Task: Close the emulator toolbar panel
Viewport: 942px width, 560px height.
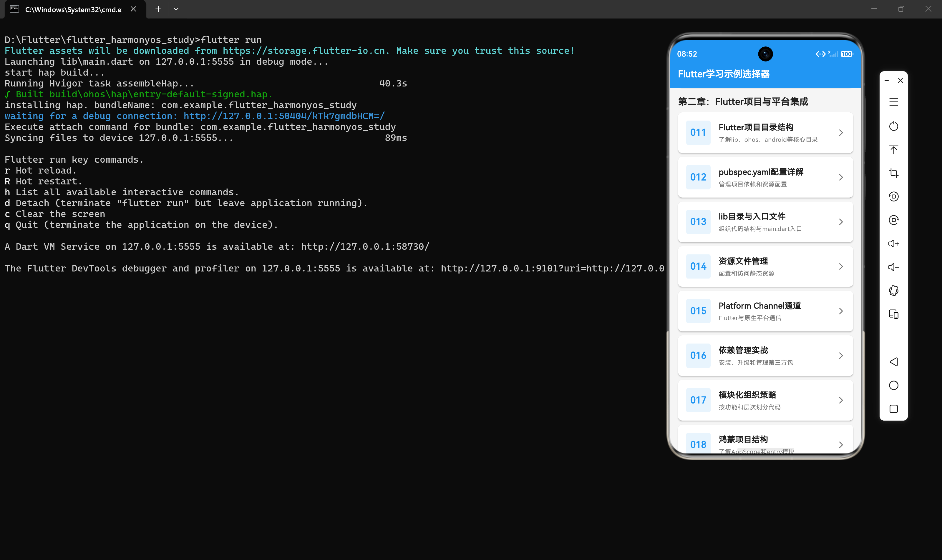Action: click(x=900, y=80)
